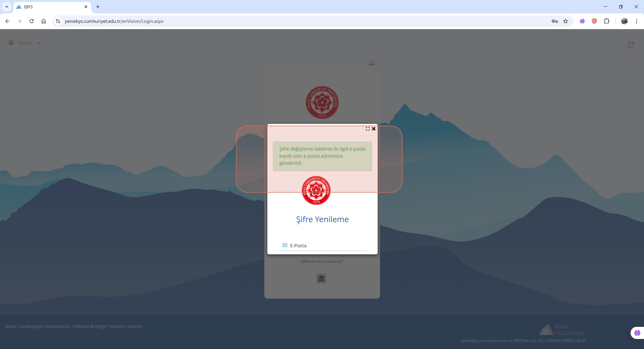Open the news icon at top right

(x=631, y=45)
